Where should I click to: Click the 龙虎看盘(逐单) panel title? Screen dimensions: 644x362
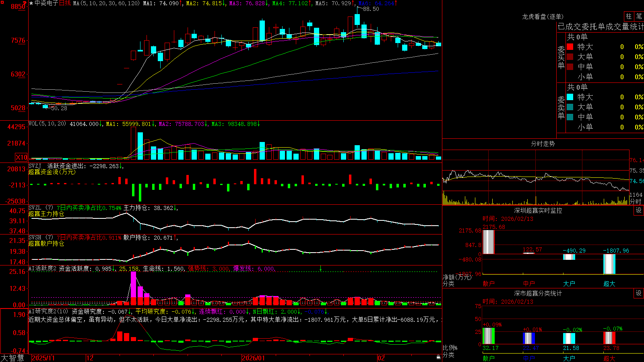[x=543, y=16]
